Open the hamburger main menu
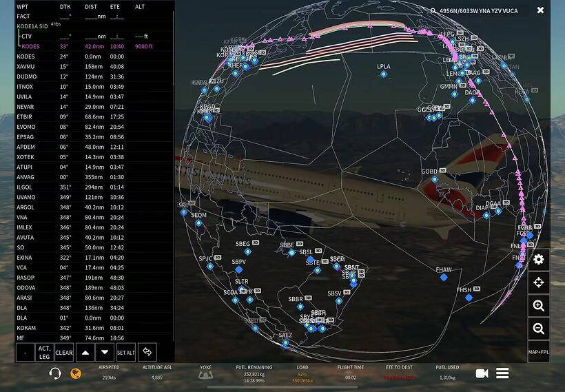The width and height of the screenshot is (565, 392). 502,373
